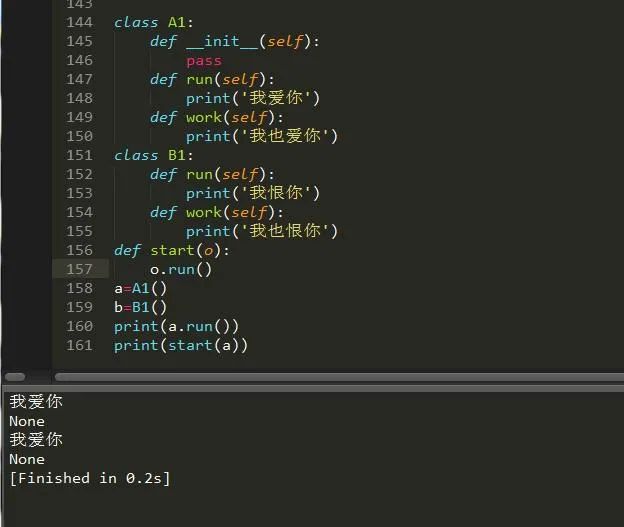Click line number 151 in the gutter
624x527 pixels.
coord(80,155)
